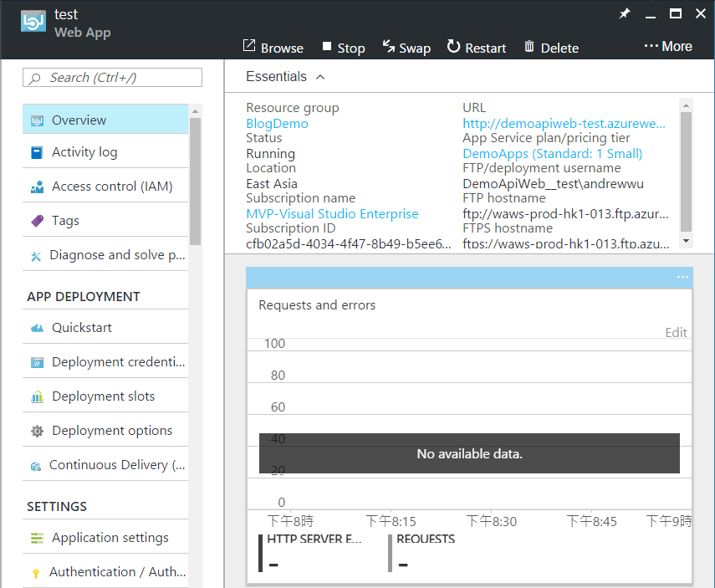The image size is (715, 588).
Task: Open the Activity log menu item
Action: (x=84, y=152)
